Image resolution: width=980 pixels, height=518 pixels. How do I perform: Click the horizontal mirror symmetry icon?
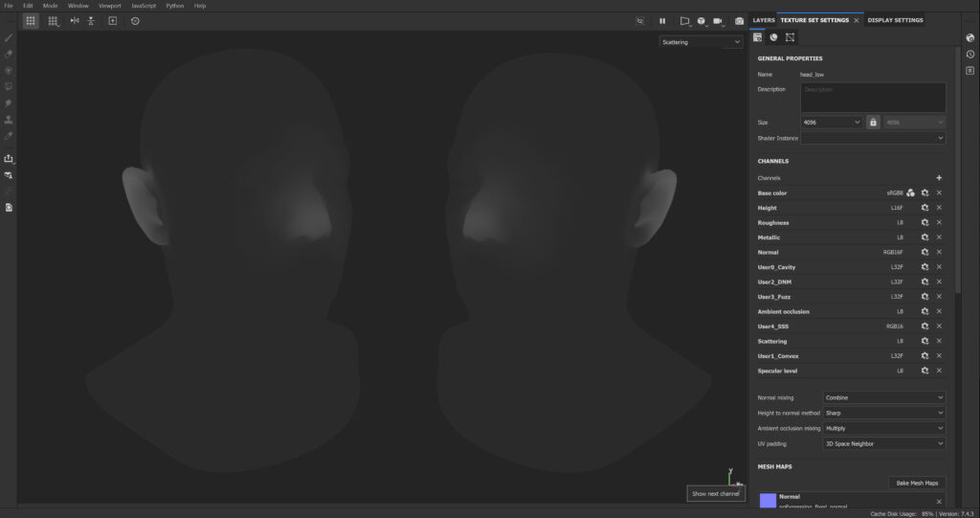75,21
